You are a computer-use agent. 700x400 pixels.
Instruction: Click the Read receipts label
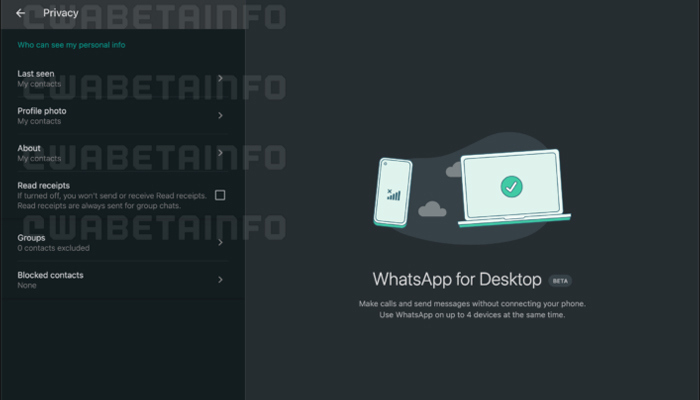(x=43, y=185)
